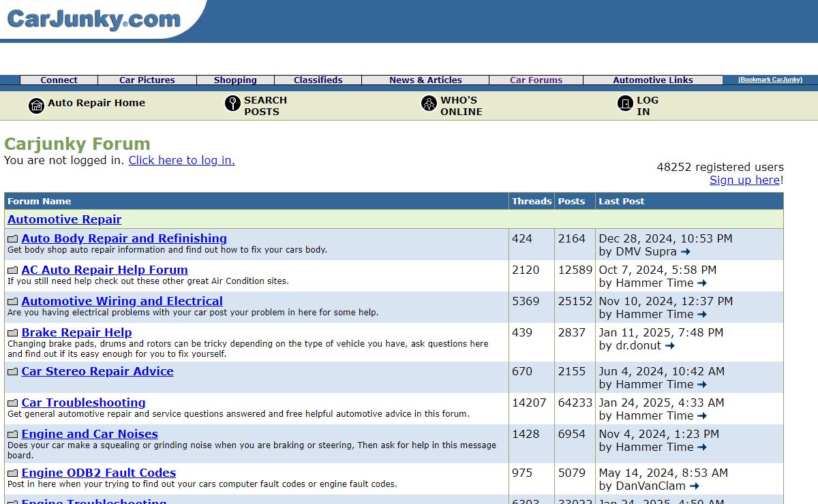This screenshot has height=504, width=818.
Task: Open Engine ODB2 Fault Codes forum
Action: [99, 473]
